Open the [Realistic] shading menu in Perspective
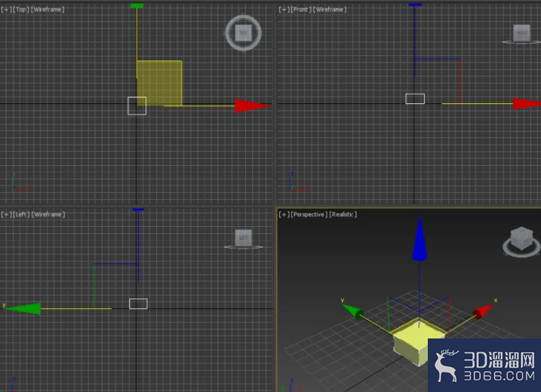 click(343, 214)
